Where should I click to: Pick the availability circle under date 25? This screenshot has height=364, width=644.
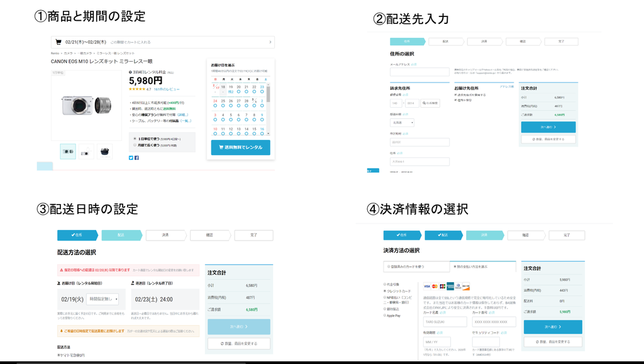(x=223, y=106)
